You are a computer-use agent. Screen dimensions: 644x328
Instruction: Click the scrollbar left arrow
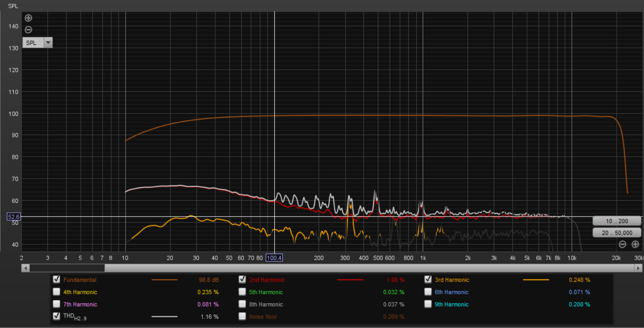coord(26,268)
